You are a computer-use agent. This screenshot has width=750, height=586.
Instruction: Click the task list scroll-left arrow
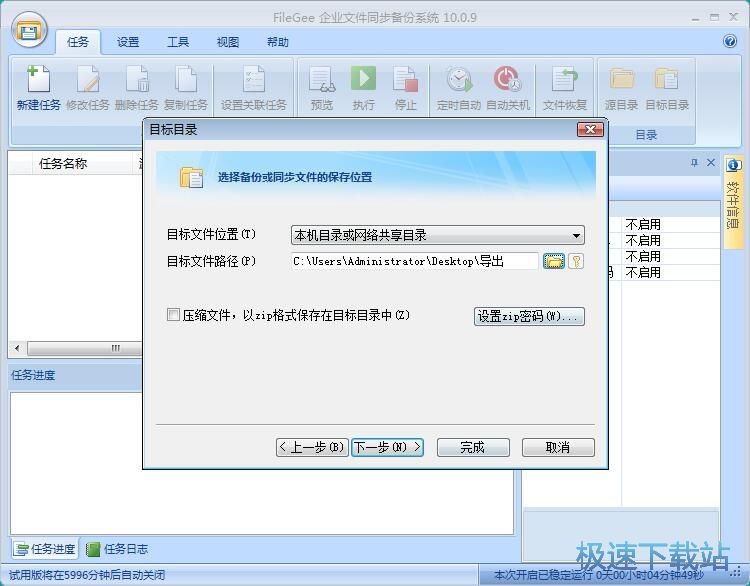pos(17,348)
